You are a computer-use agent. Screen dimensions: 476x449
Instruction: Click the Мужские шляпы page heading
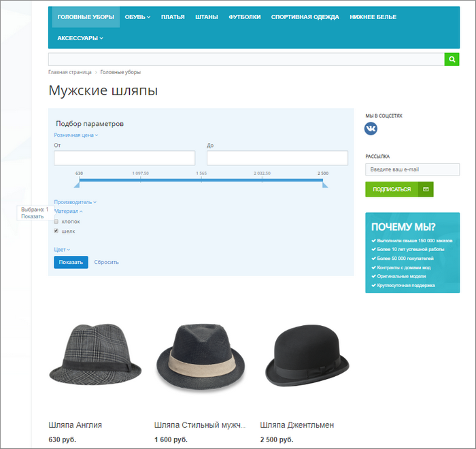point(103,90)
